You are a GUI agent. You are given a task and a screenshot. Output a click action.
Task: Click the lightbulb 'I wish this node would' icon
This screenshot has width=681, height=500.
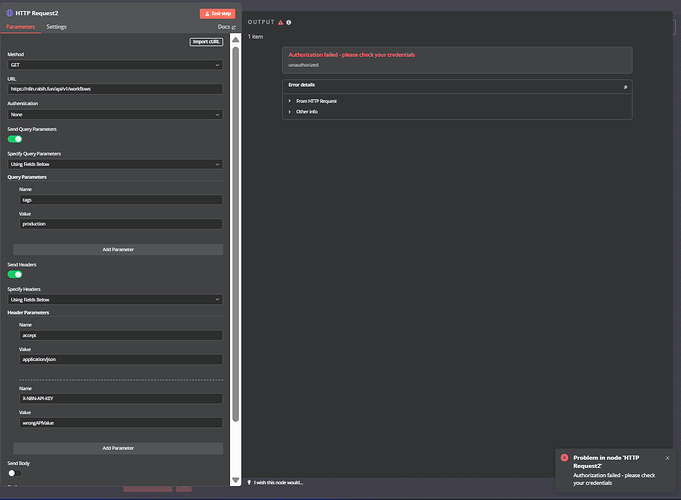250,482
